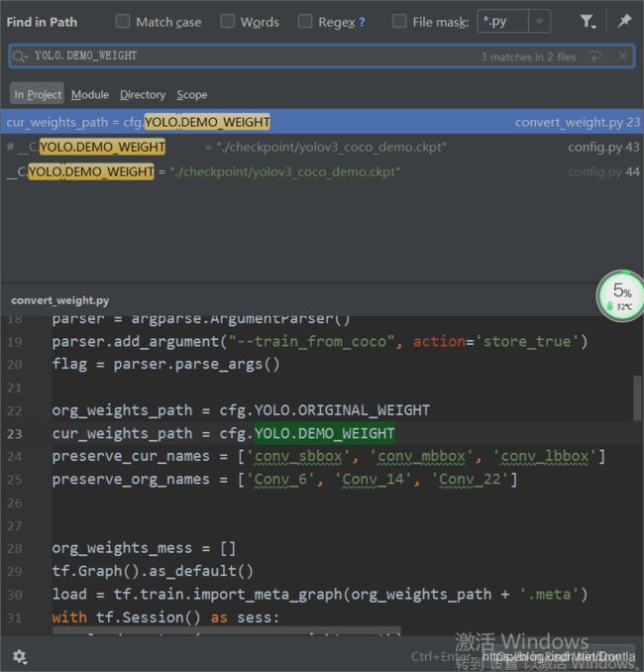Switch to the Module scope tab
644x672 pixels.
[90, 94]
